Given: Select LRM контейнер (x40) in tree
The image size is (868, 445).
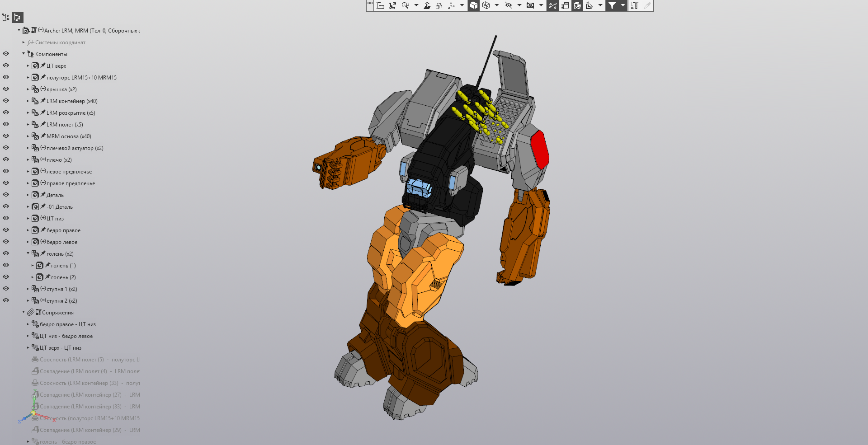Looking at the screenshot, I should (x=71, y=101).
